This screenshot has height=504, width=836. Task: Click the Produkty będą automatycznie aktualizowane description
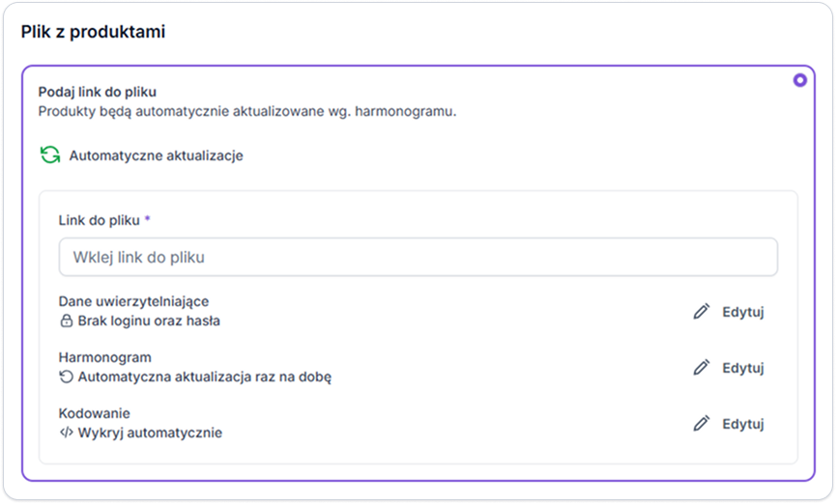247,112
